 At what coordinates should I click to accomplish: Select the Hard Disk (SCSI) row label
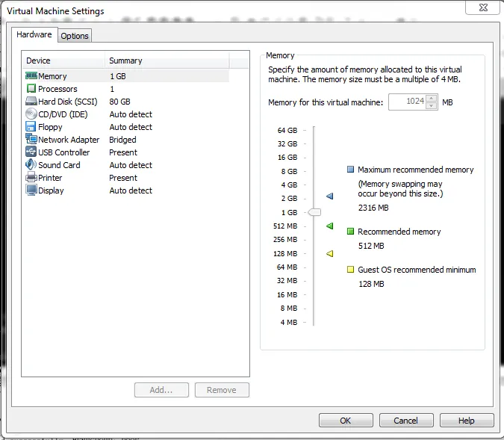click(68, 102)
